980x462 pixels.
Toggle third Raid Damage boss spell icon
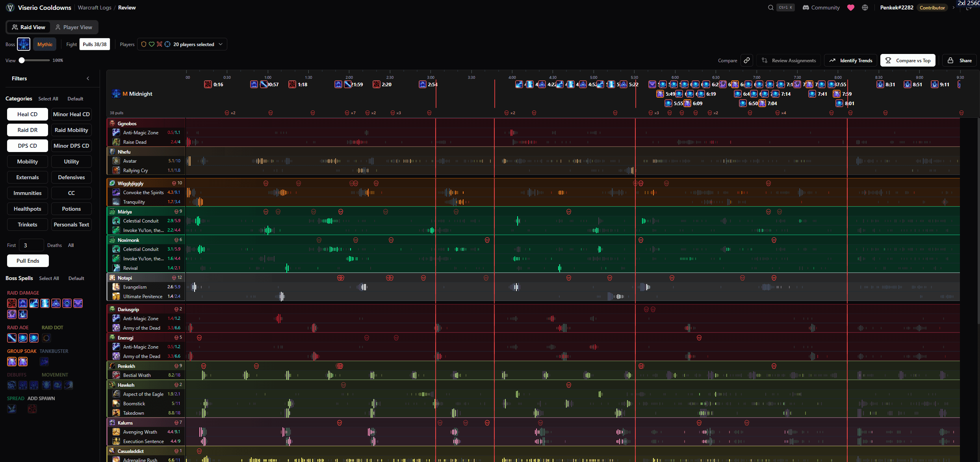click(34, 303)
